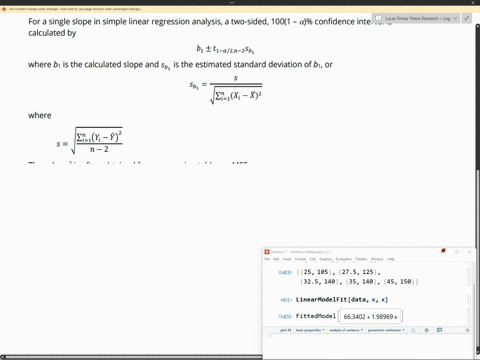The height and width of the screenshot is (360, 480).
Task: Click the red pin icon in Mathematica title bar
Action: [443, 251]
